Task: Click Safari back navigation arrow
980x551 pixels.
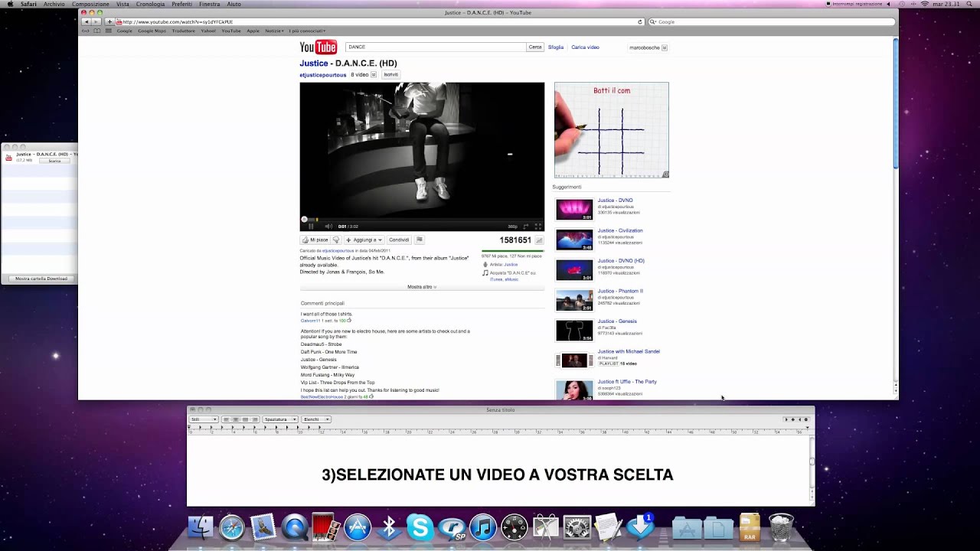Action: 86,21
